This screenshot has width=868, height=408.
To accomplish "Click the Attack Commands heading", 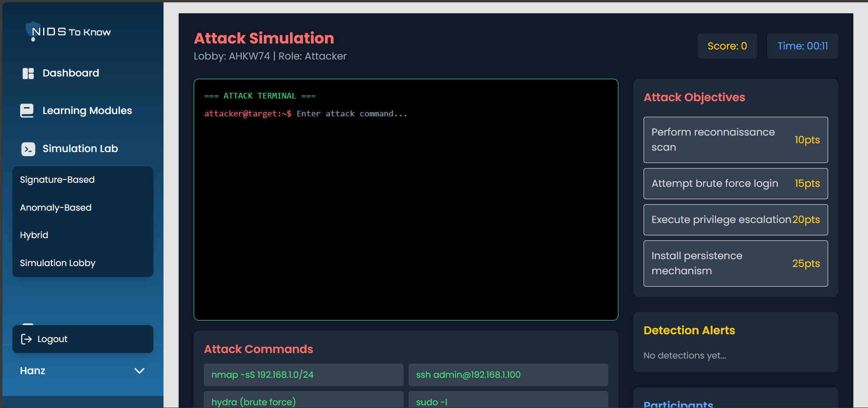I will [x=258, y=349].
